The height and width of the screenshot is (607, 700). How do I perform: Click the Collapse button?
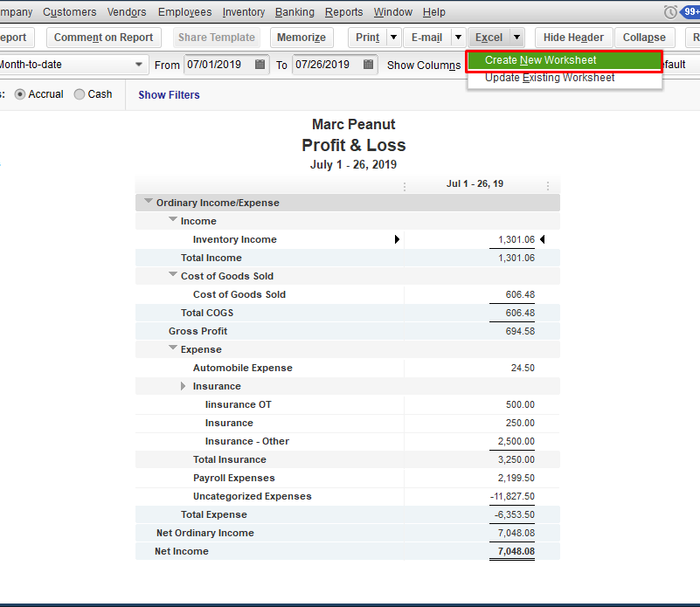click(x=644, y=37)
